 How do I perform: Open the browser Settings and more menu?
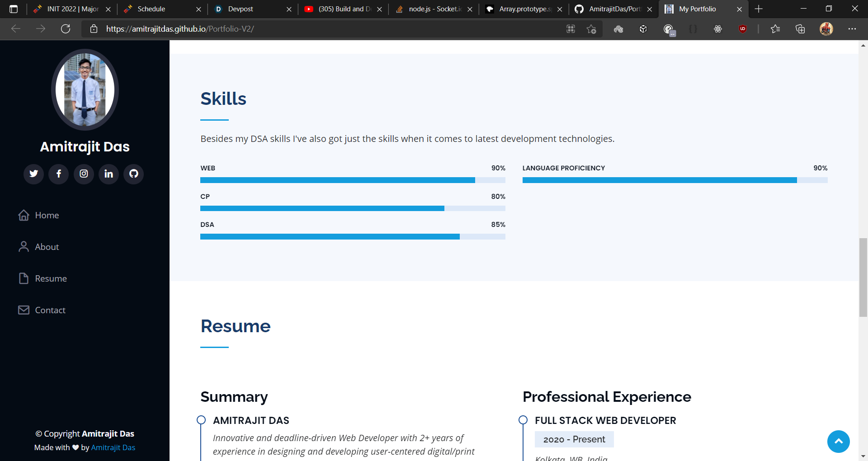pos(852,29)
